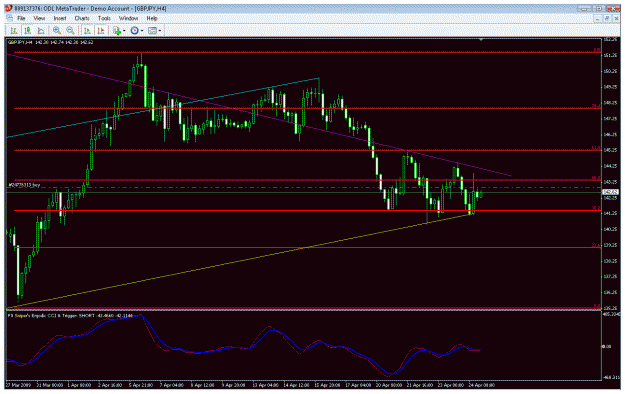The width and height of the screenshot is (625, 394).
Task: Click the buy order label on chart
Action: [x=25, y=185]
